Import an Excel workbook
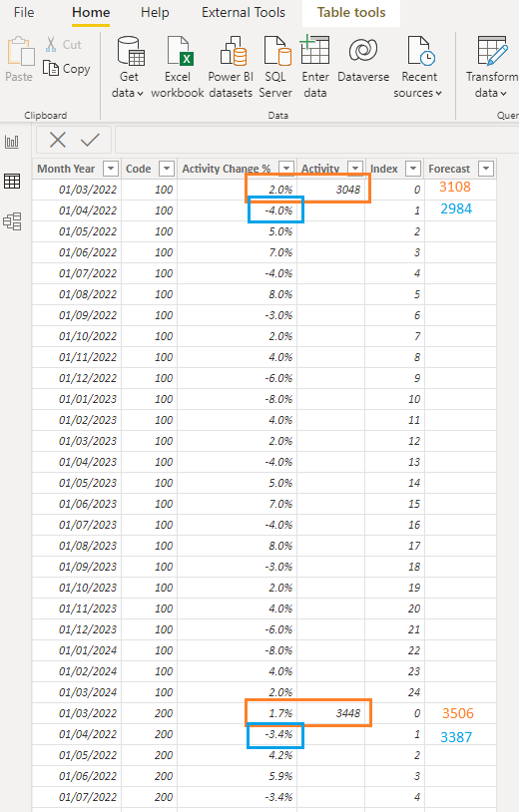This screenshot has width=523, height=812. click(x=178, y=67)
